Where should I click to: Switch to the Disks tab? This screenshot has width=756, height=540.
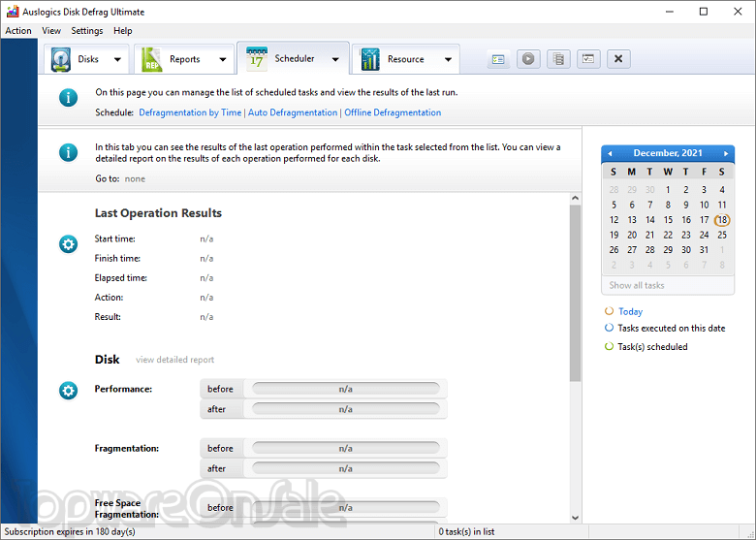click(x=87, y=59)
